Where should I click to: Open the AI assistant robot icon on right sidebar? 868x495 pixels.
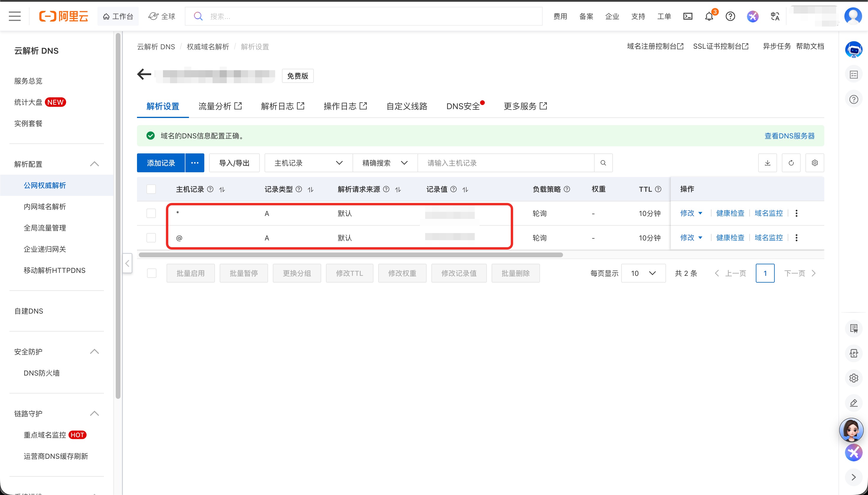pyautogui.click(x=853, y=49)
